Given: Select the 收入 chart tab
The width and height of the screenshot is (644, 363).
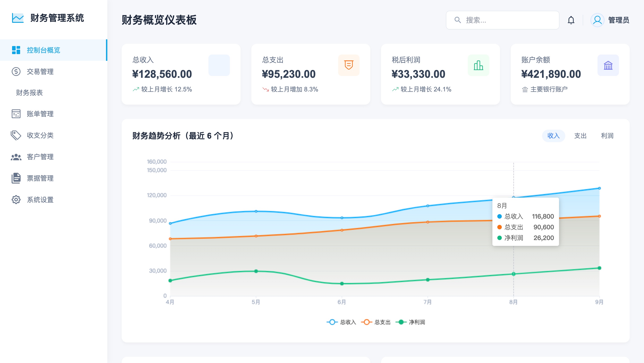Looking at the screenshot, I should click(553, 136).
